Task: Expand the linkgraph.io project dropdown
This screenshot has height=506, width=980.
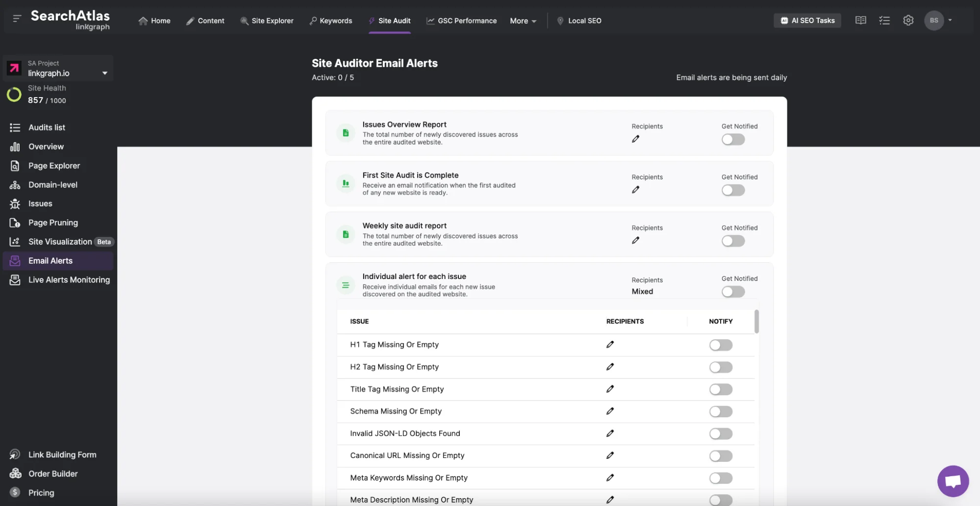Action: (x=104, y=73)
